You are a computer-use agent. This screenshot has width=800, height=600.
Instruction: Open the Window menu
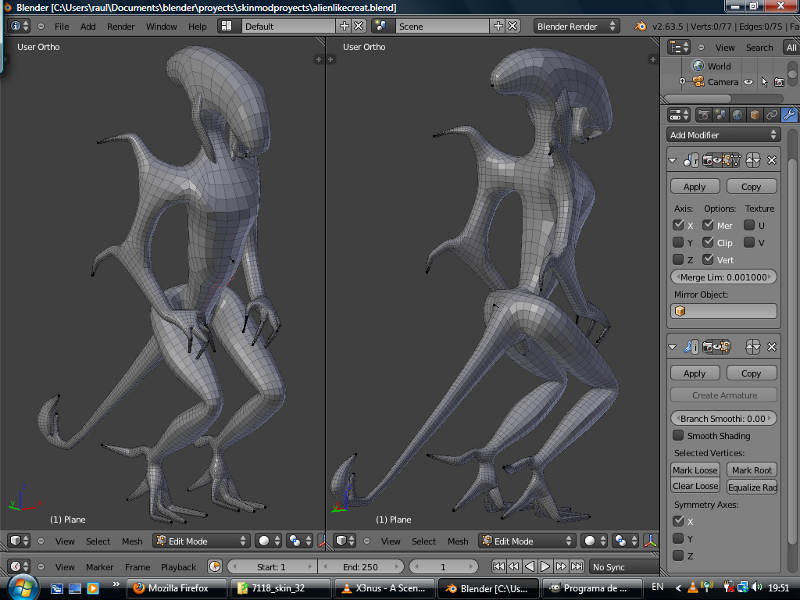tap(161, 27)
